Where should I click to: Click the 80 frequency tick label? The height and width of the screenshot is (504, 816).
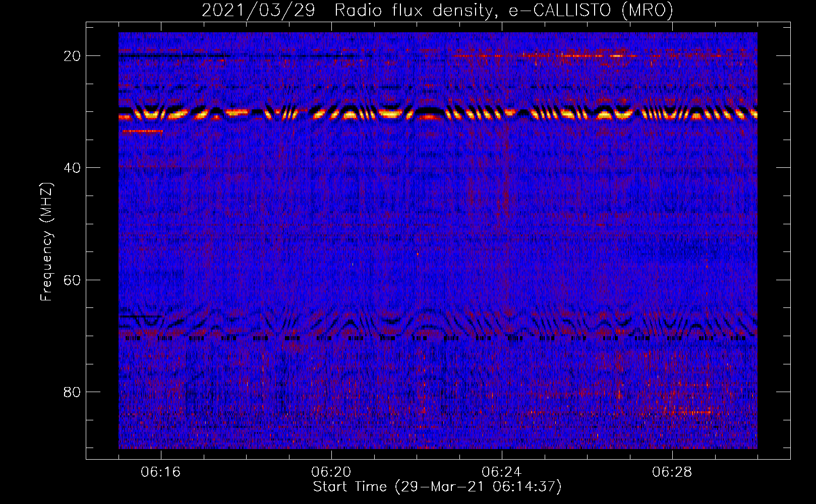[72, 392]
